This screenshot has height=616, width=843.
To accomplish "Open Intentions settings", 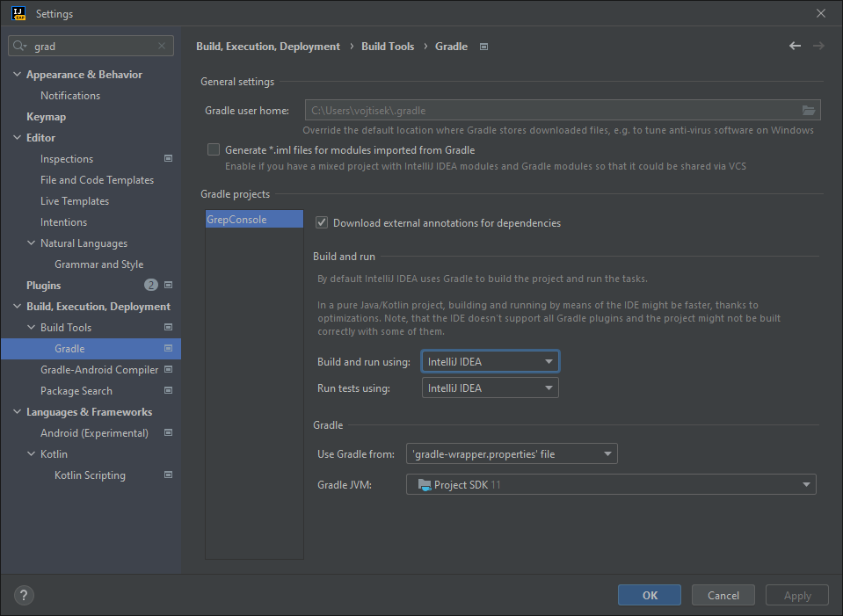I will [x=63, y=222].
